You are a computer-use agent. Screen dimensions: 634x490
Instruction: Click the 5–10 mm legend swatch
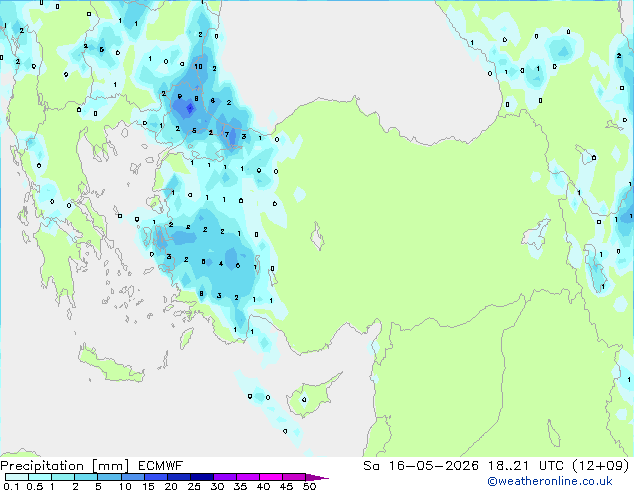click(x=109, y=477)
